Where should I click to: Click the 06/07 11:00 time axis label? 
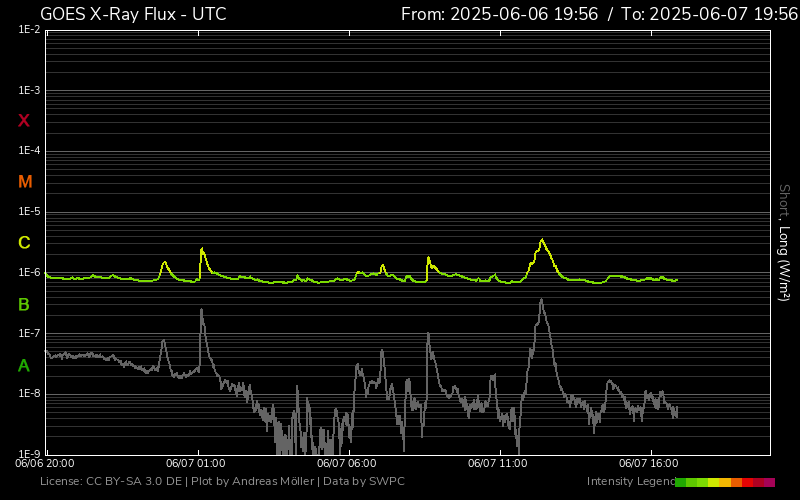click(x=497, y=463)
